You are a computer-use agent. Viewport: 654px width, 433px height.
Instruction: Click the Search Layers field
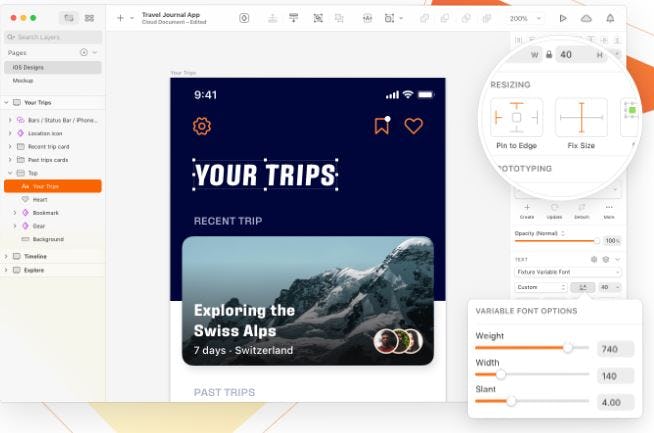52,37
